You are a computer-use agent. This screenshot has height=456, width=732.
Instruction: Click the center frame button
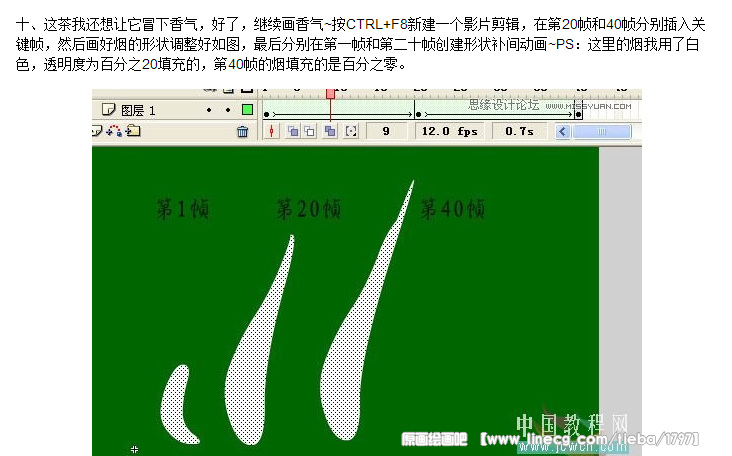coord(271,132)
